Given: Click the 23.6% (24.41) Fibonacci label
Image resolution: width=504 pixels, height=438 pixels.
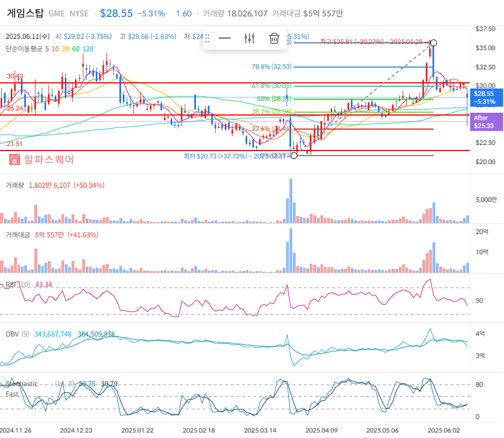Looking at the screenshot, I should click(x=271, y=129).
